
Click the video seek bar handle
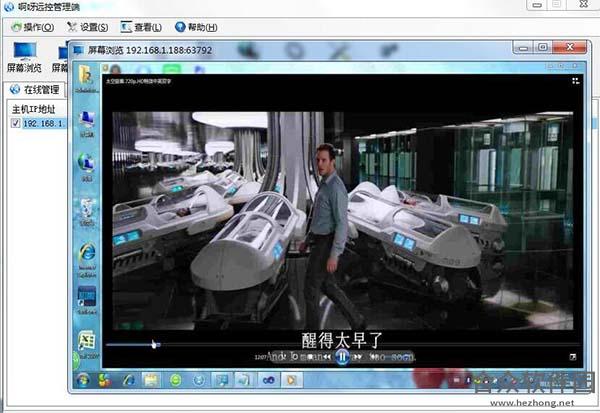click(158, 345)
